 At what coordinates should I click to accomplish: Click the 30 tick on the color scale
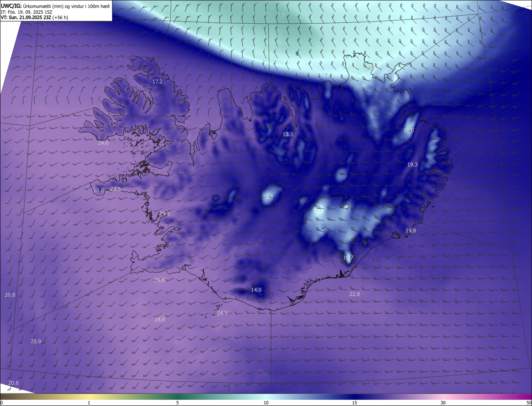pos(443,403)
